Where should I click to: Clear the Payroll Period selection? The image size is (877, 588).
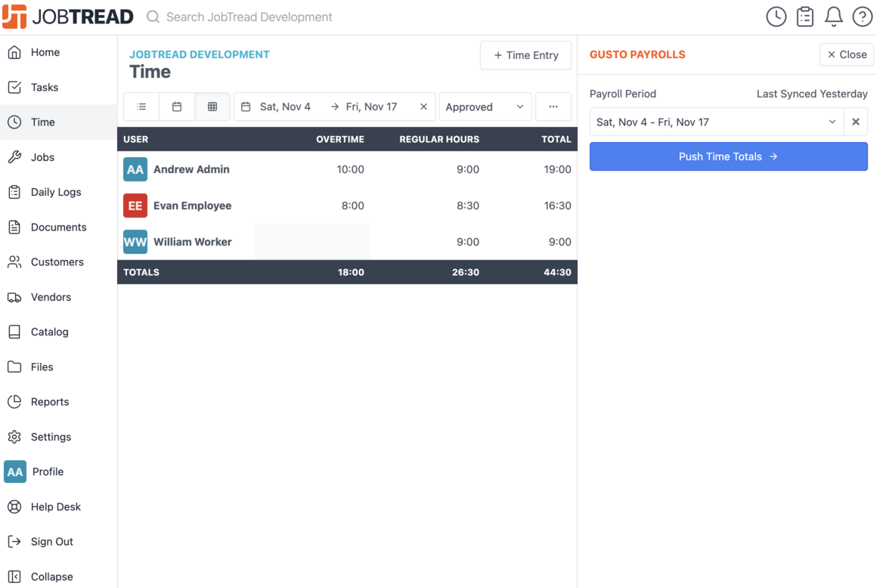[855, 122]
